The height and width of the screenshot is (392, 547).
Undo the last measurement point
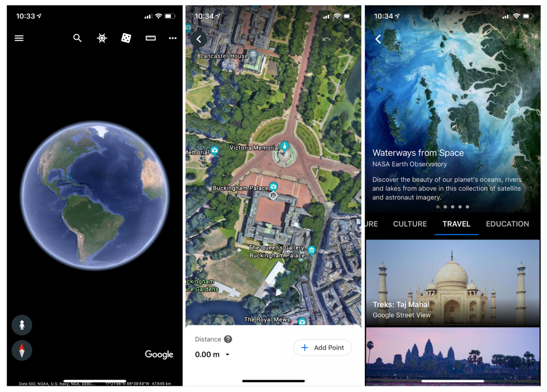(326, 40)
